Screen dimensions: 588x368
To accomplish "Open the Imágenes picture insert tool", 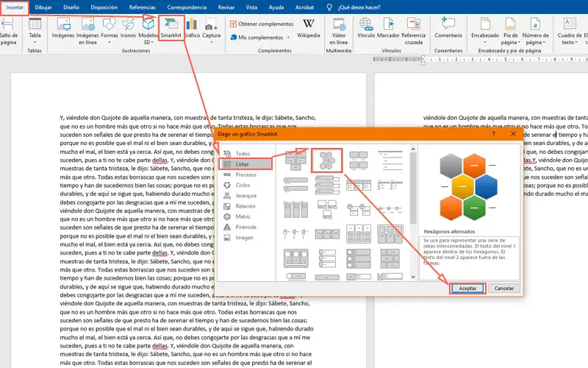I will coord(63,28).
